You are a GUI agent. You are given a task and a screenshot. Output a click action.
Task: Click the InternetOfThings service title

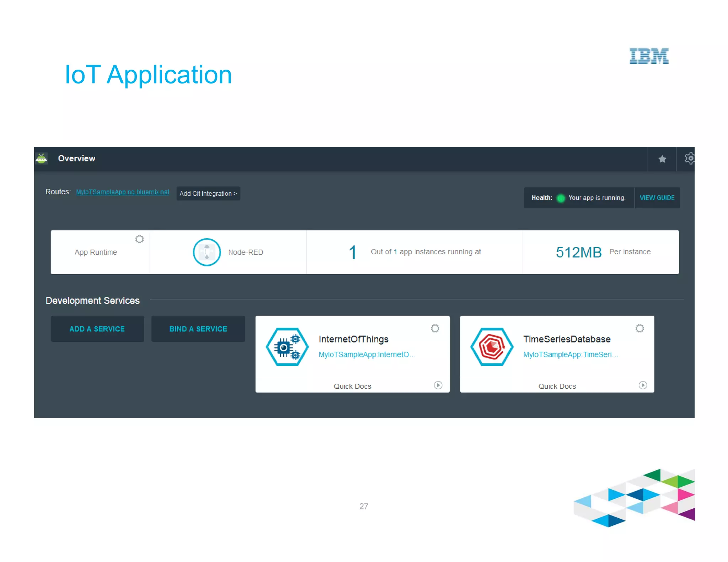(x=353, y=339)
